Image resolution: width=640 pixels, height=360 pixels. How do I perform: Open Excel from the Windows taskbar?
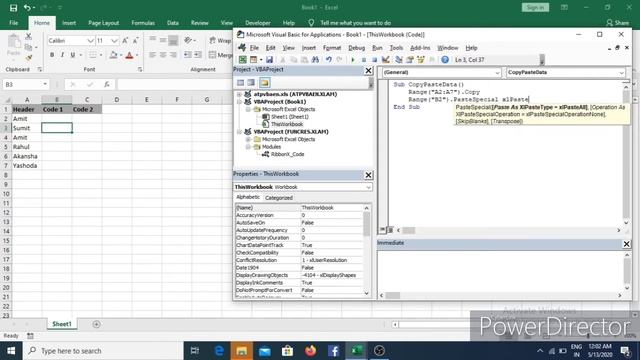(x=356, y=351)
